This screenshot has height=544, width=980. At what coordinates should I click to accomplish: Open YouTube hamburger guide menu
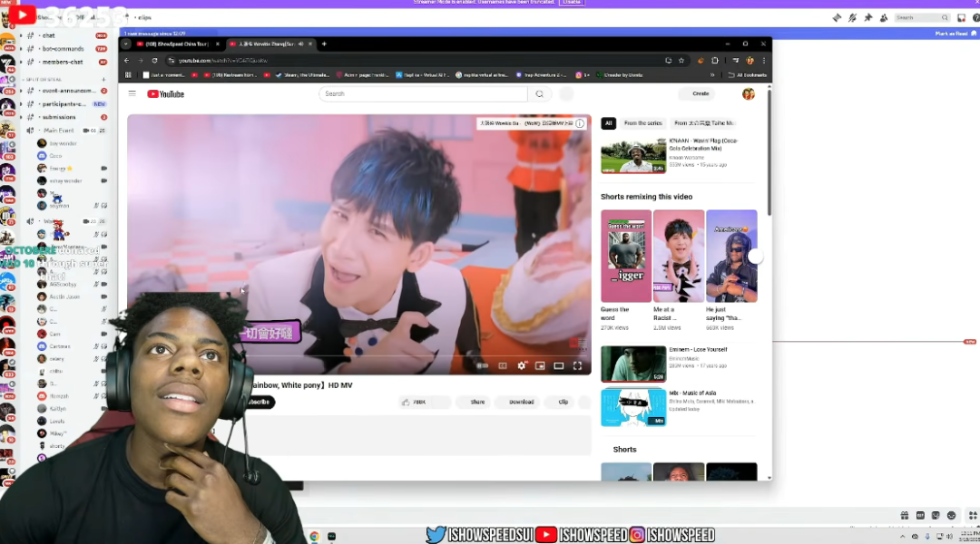[132, 93]
